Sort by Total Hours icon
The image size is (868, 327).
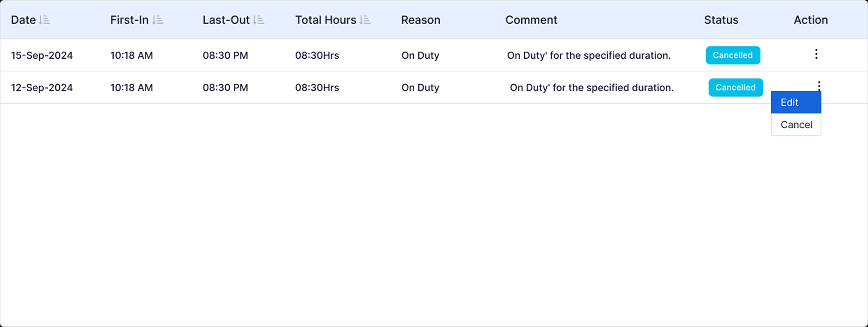(365, 20)
